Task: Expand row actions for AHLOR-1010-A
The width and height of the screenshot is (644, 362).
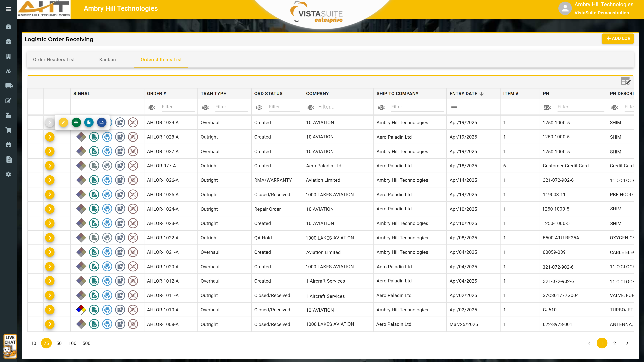Action: (x=50, y=310)
